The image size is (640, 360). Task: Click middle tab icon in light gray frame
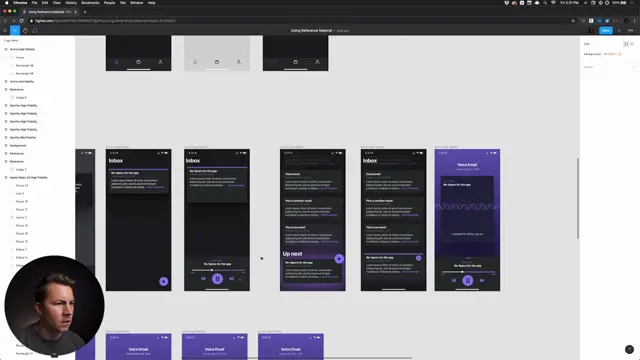(x=217, y=62)
